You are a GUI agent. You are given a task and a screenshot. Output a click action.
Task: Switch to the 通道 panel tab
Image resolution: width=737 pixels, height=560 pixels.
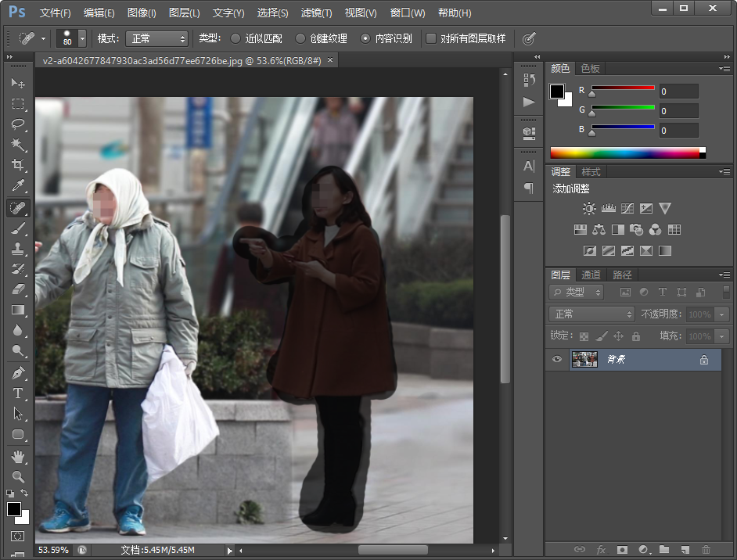pyautogui.click(x=590, y=275)
